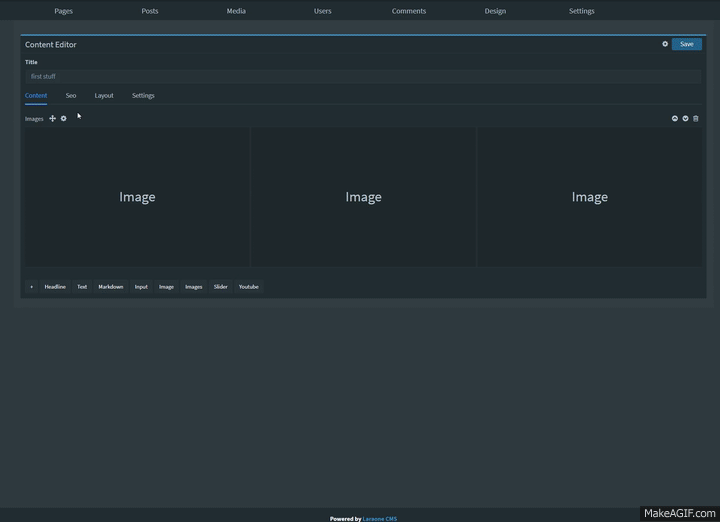Move the Images block down
The width and height of the screenshot is (720, 522).
pyautogui.click(x=685, y=118)
